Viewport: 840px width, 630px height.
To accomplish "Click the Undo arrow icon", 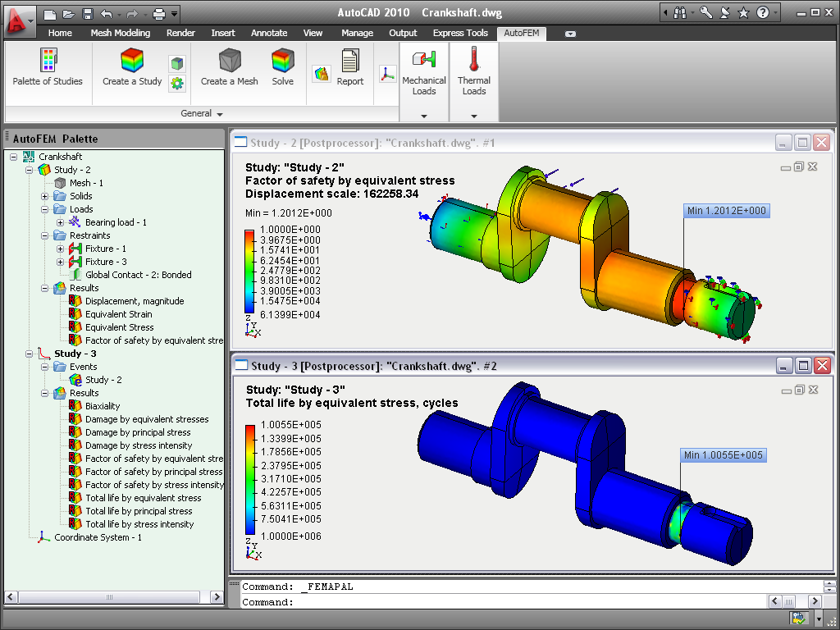I will click(107, 14).
